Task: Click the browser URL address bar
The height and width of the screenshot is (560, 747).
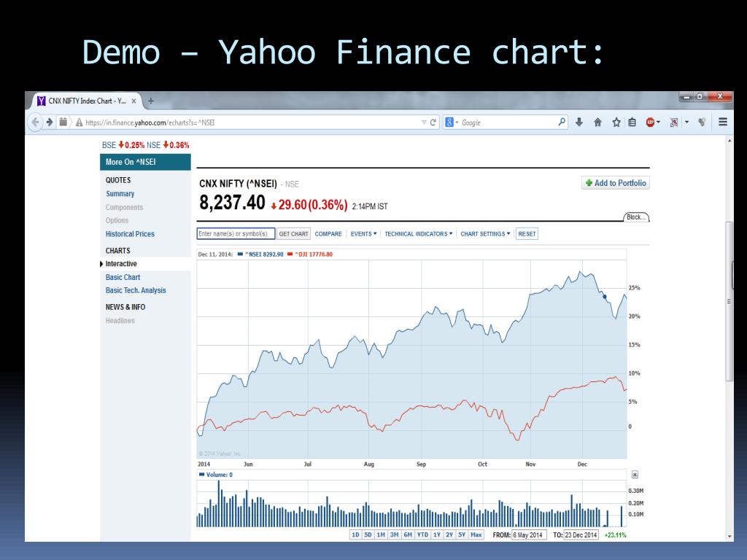Action: coord(251,122)
